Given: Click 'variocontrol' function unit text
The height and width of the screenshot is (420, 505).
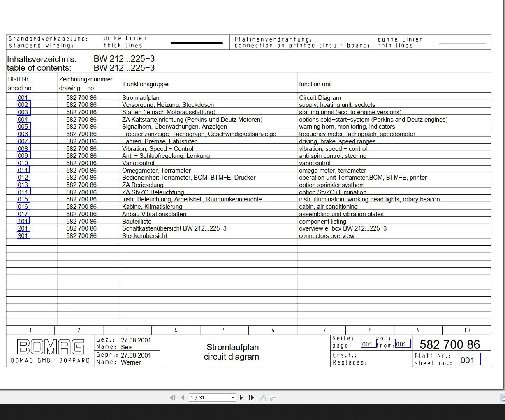Looking at the screenshot, I should pyautogui.click(x=315, y=163).
